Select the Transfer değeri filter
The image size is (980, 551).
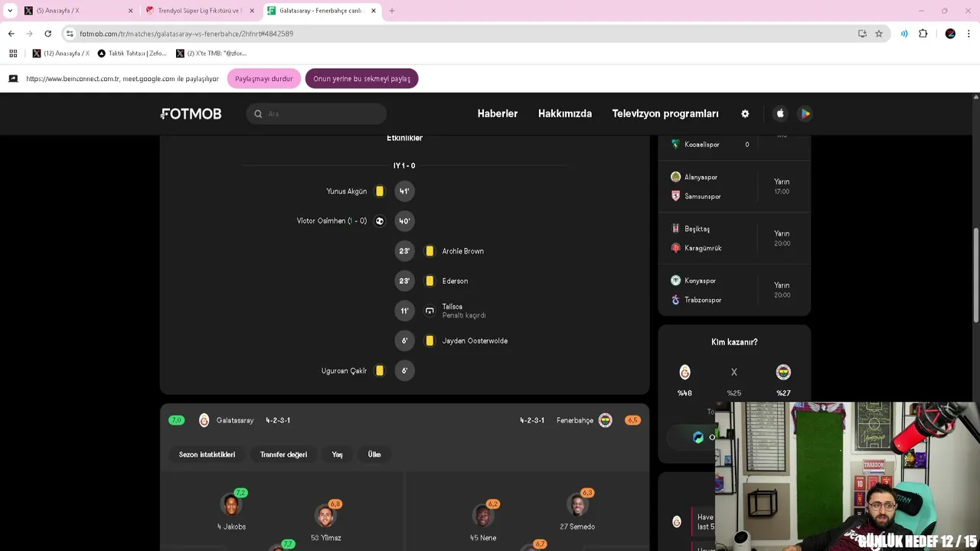[x=283, y=455]
